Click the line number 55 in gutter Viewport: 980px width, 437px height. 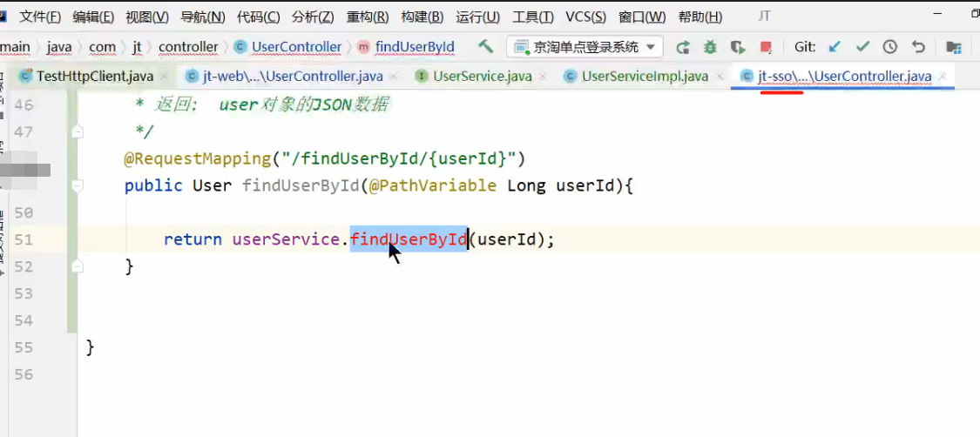[x=24, y=347]
